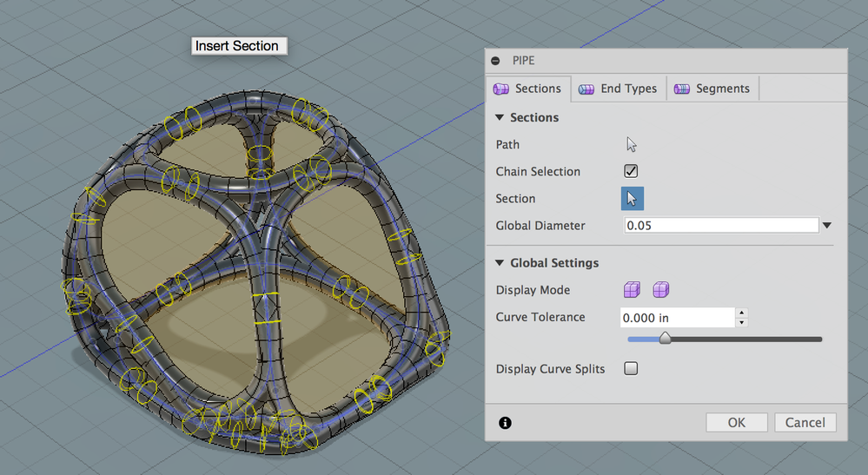
Task: Switch to the End Types tab
Action: (x=619, y=89)
